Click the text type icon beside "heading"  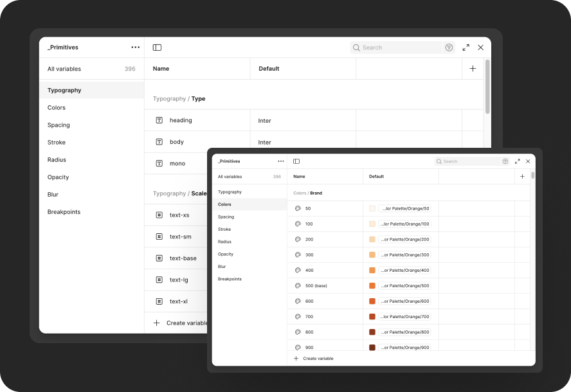point(159,120)
